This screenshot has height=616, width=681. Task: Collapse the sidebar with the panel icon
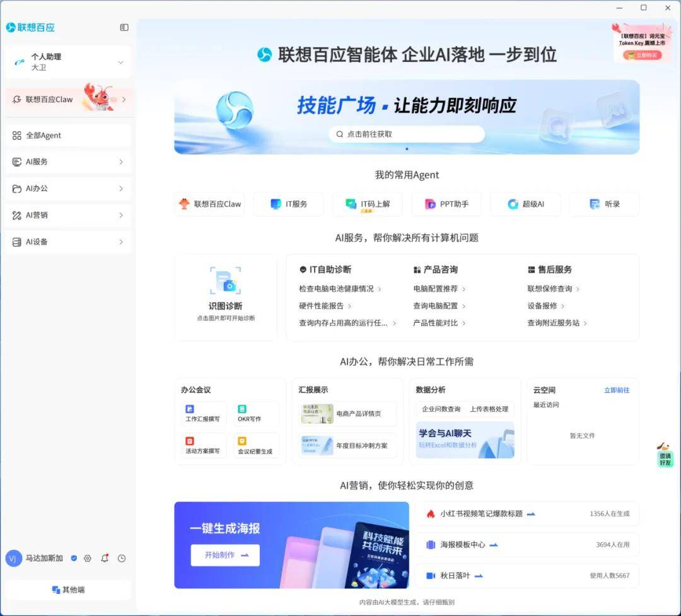click(x=124, y=27)
